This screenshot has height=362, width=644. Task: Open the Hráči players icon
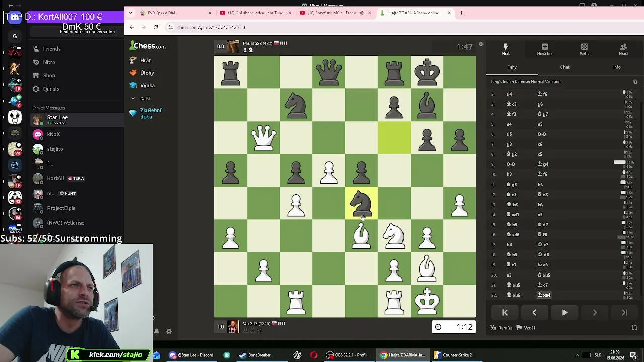(x=623, y=49)
